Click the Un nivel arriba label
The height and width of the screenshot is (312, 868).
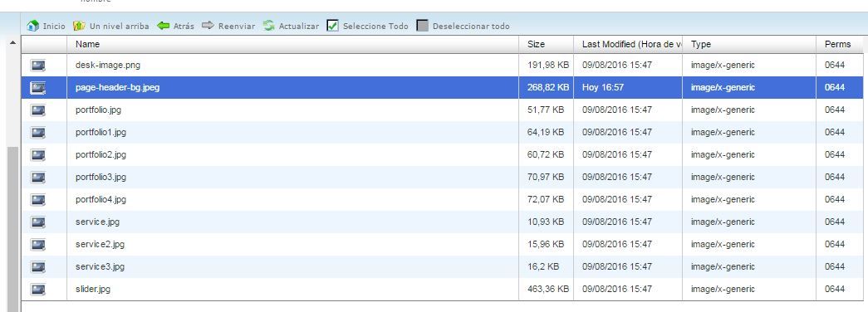pos(119,26)
